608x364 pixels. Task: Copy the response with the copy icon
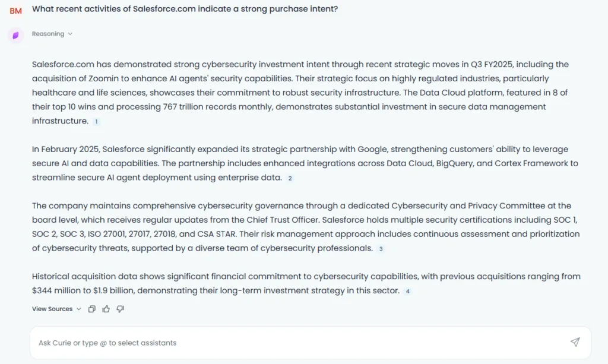[x=92, y=309]
